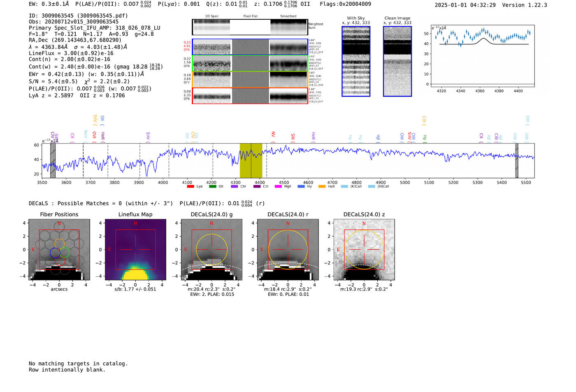Click the Lineflux Map panel

[x=135, y=249]
